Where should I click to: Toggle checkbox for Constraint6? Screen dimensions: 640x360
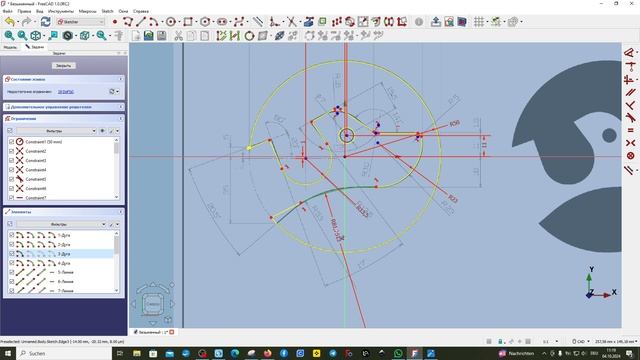(11, 189)
